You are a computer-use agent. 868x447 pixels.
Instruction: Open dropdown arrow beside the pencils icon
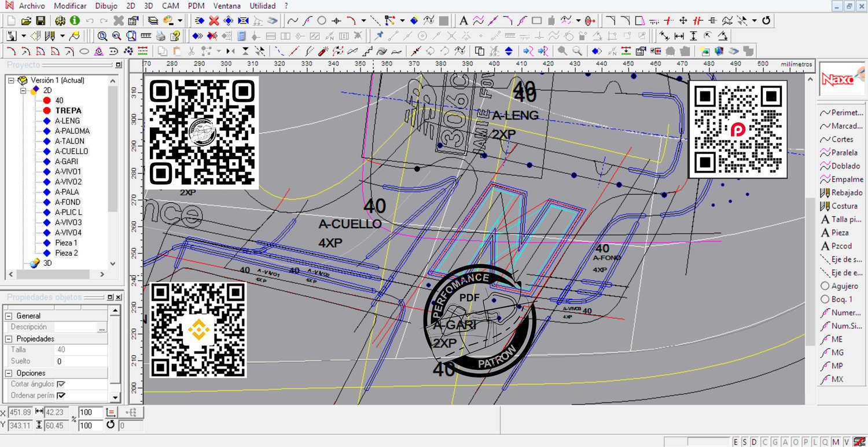(x=62, y=36)
